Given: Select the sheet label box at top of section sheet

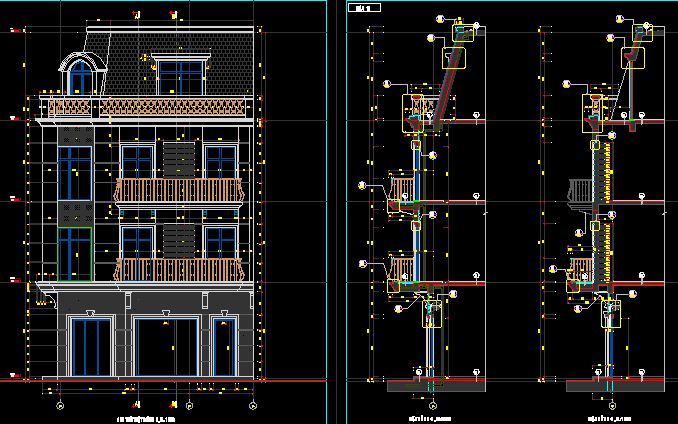Looking at the screenshot, I should point(362,7).
